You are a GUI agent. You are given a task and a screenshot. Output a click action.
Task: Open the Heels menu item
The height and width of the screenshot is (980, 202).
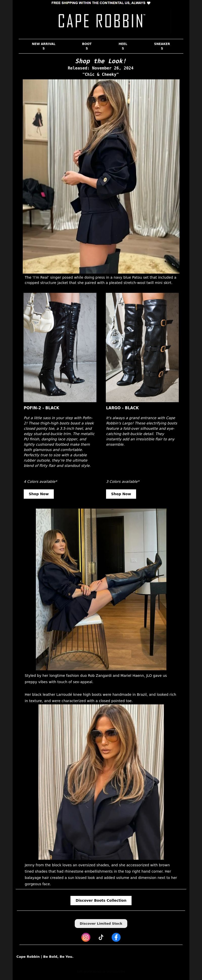pos(123,46)
